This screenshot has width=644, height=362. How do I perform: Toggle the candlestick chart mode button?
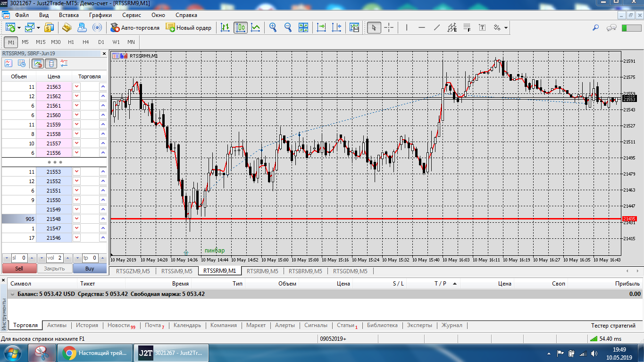point(240,28)
